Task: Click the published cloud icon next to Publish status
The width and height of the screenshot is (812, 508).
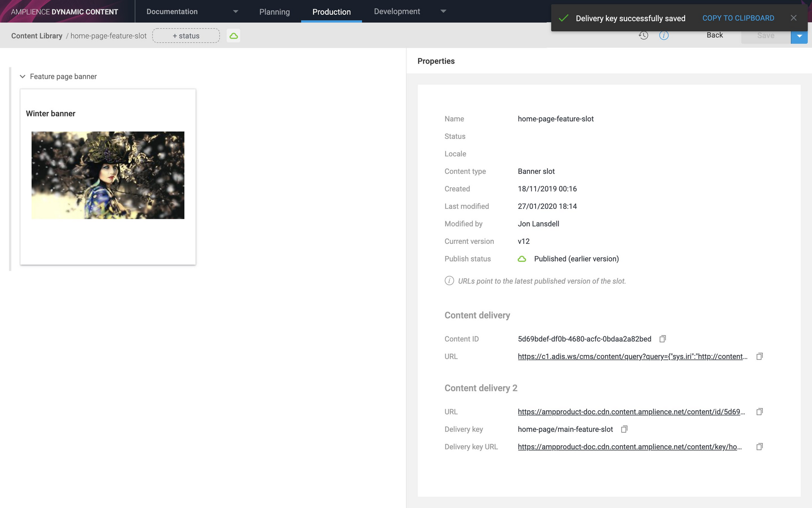Action: pos(522,259)
